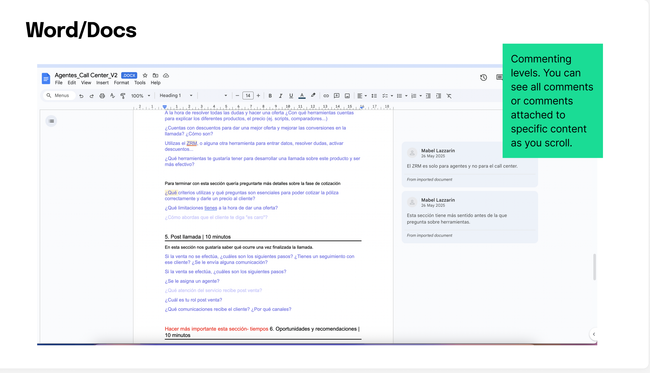This screenshot has width=650, height=373.
Task: Click the underline button
Action: point(291,96)
